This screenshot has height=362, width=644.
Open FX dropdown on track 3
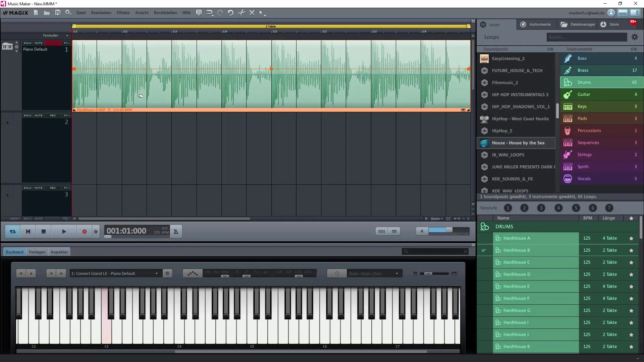point(67,188)
